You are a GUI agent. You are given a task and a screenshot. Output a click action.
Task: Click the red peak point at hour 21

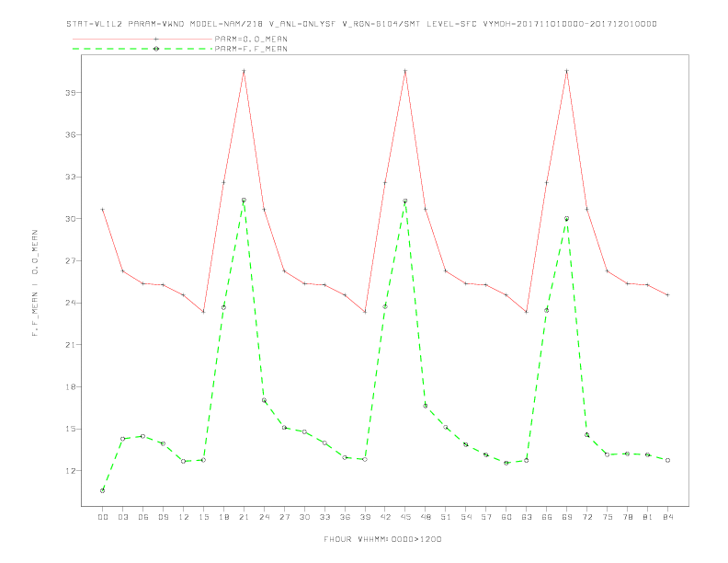click(244, 71)
